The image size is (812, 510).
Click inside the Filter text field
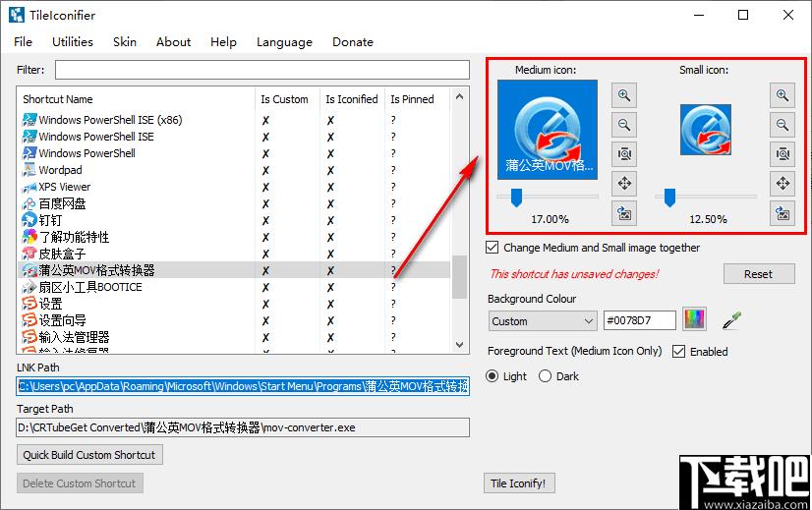point(262,70)
